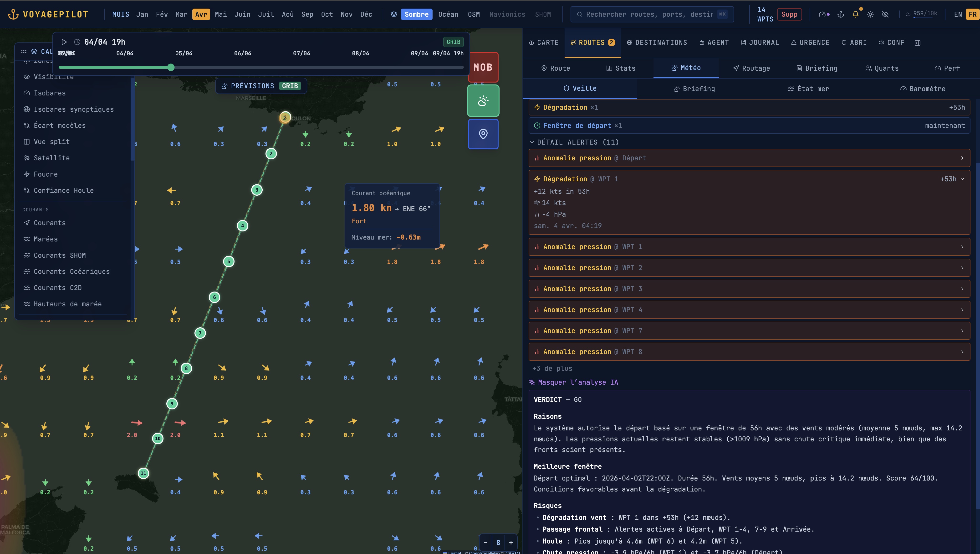Viewport: 980px width, 554px height.
Task: Click the Supp button
Action: point(789,15)
